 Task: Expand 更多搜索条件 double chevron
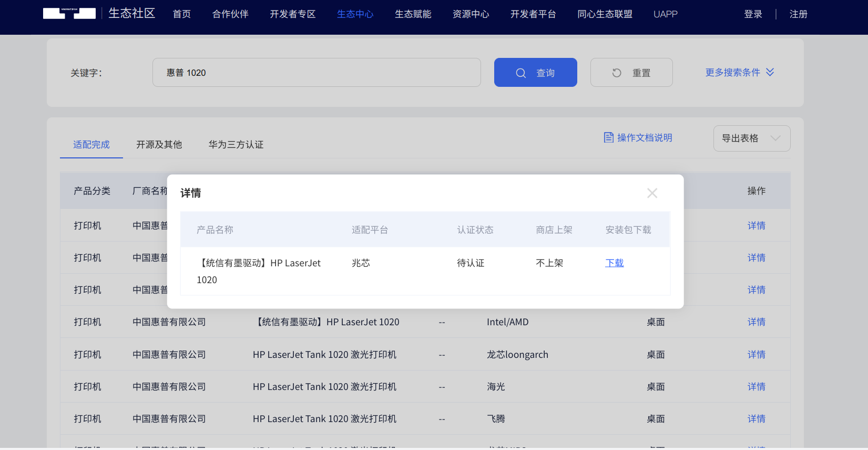click(x=770, y=72)
